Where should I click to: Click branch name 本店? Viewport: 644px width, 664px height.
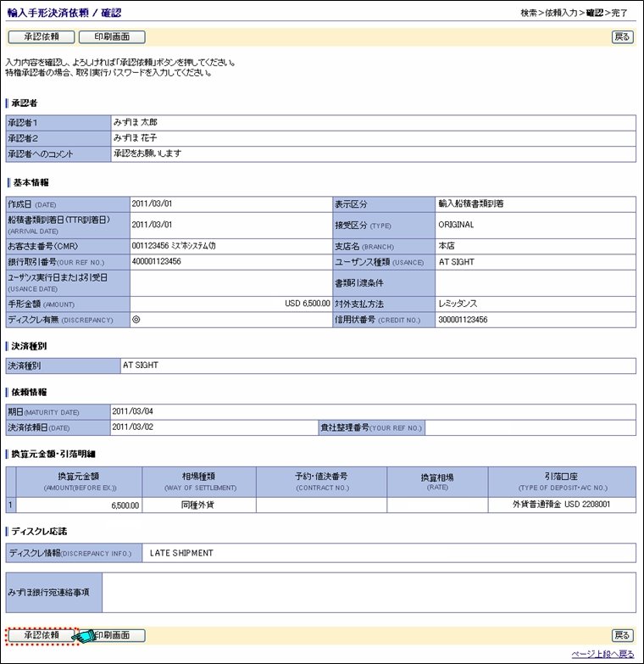coord(447,246)
